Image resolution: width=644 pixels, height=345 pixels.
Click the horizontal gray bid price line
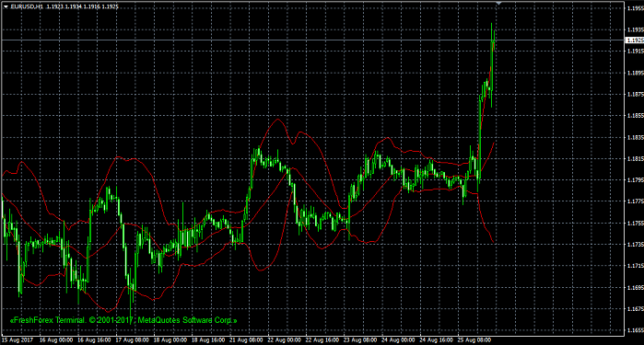click(312, 40)
